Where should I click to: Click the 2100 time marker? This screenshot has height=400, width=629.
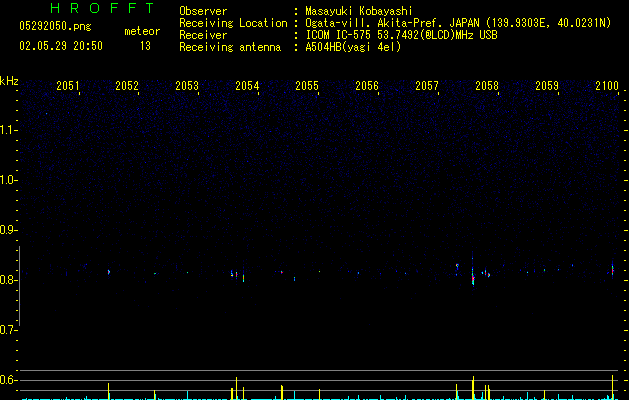(x=607, y=85)
